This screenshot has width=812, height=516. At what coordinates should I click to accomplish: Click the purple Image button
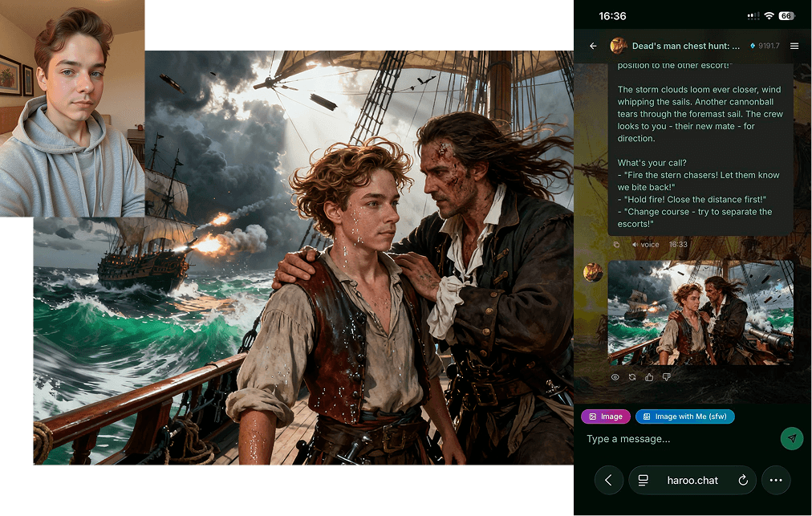coord(606,416)
